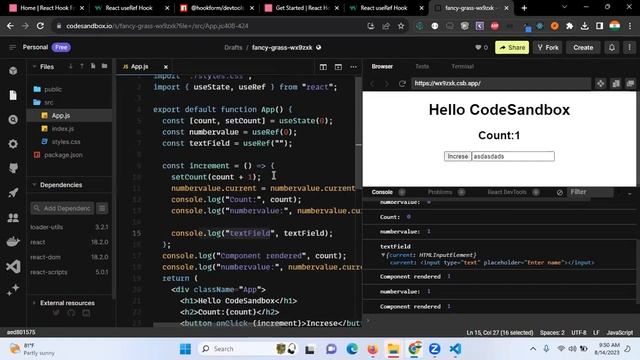Click the heart like icon

[x=478, y=48]
